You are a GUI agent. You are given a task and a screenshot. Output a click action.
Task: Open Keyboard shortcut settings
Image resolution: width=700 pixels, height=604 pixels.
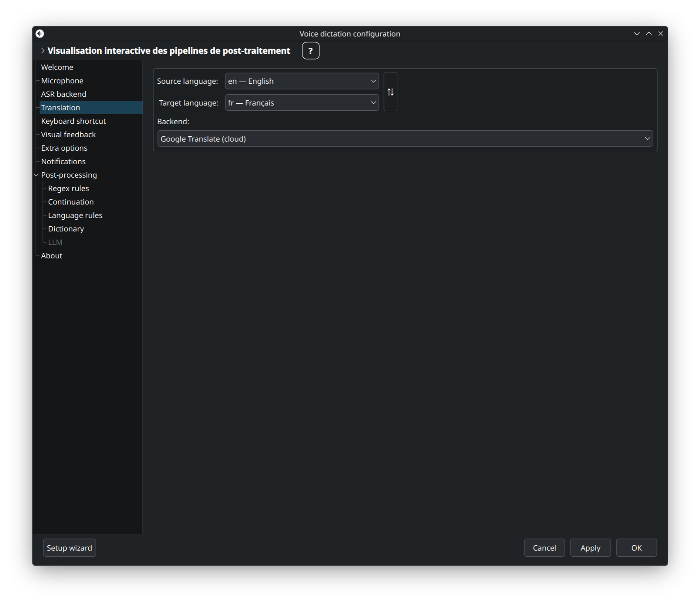pyautogui.click(x=73, y=121)
